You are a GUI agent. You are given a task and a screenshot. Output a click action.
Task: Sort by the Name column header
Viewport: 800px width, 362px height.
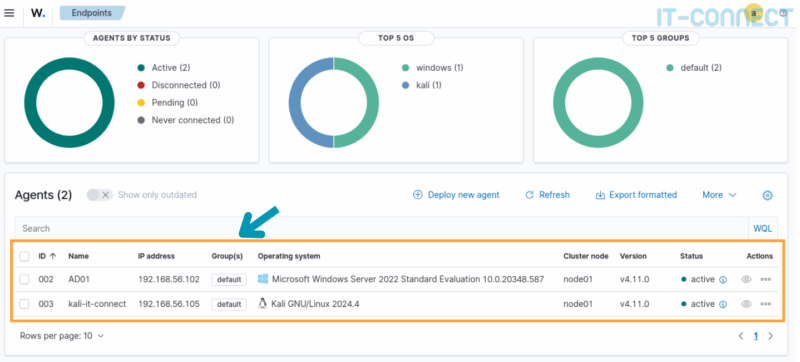click(79, 256)
